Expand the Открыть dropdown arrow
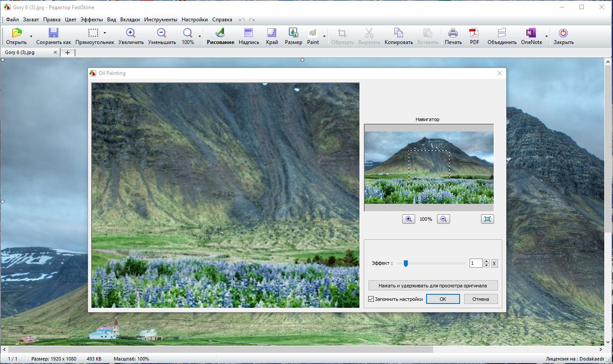This screenshot has height=364, width=613. [x=31, y=36]
